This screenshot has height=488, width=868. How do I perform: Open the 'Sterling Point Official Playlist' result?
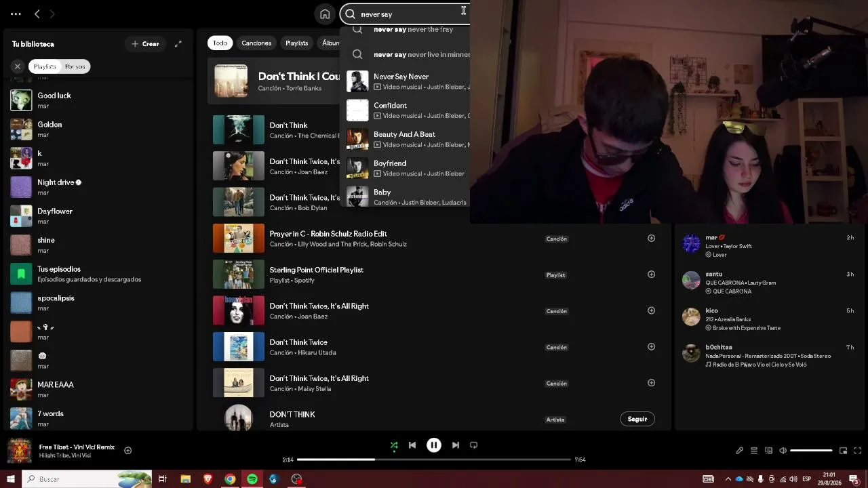click(434, 274)
